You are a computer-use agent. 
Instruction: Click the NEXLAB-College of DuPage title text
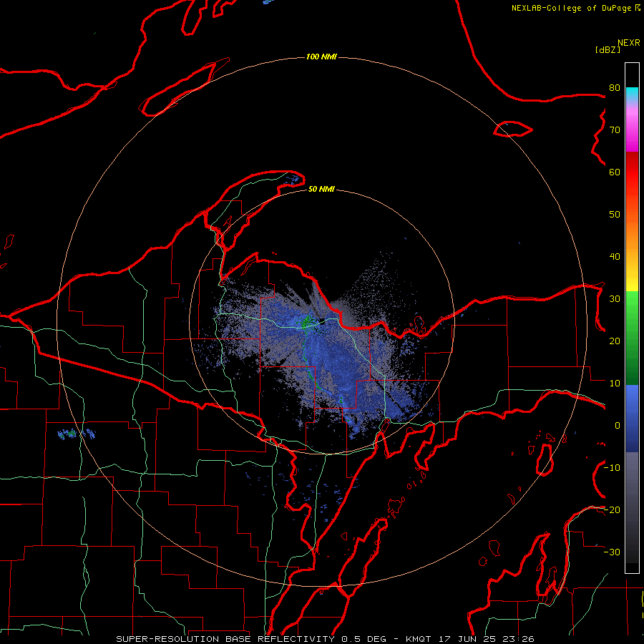[x=575, y=8]
